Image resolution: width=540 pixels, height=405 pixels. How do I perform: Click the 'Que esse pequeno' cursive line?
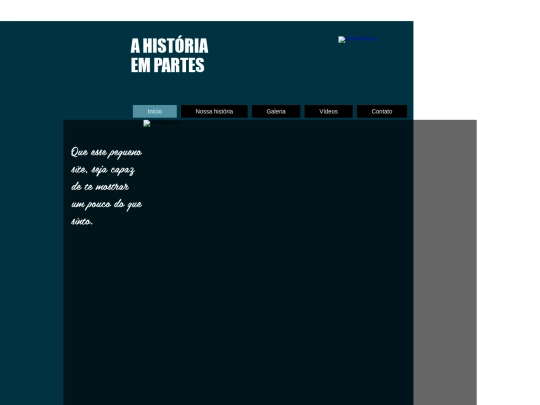coord(106,152)
